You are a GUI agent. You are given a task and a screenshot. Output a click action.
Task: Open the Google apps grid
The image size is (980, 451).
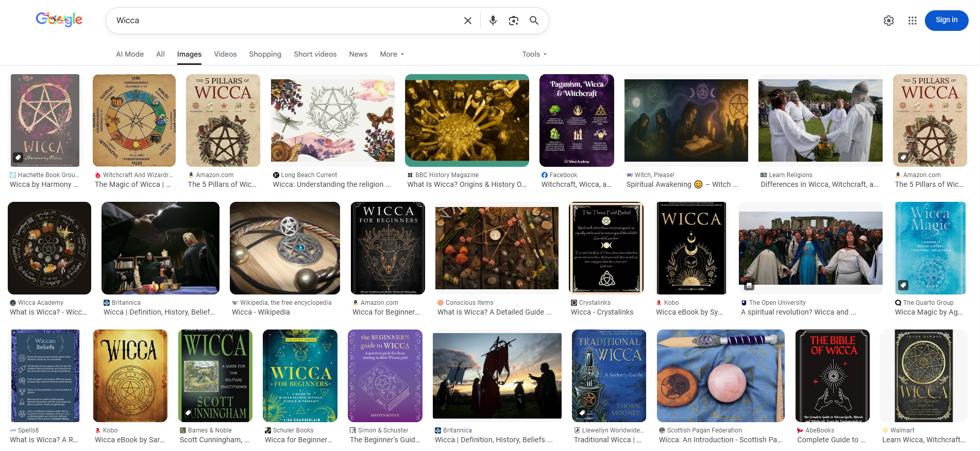coord(913,21)
